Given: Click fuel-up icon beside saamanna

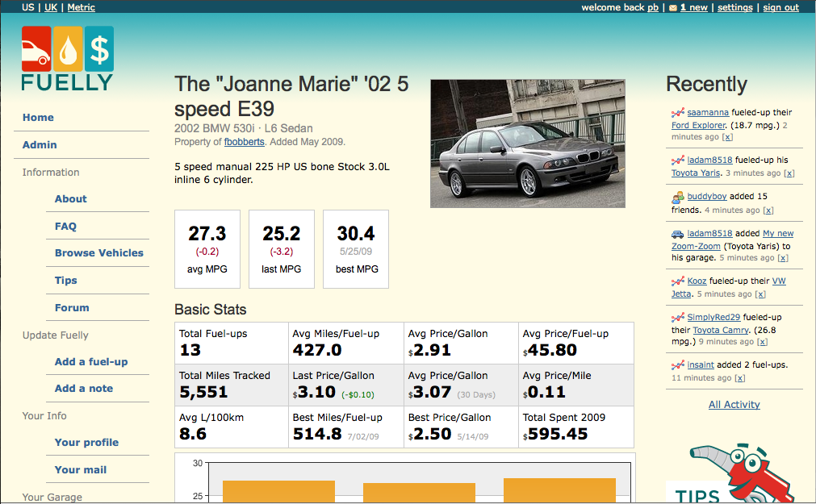Looking at the screenshot, I should click(x=677, y=112).
